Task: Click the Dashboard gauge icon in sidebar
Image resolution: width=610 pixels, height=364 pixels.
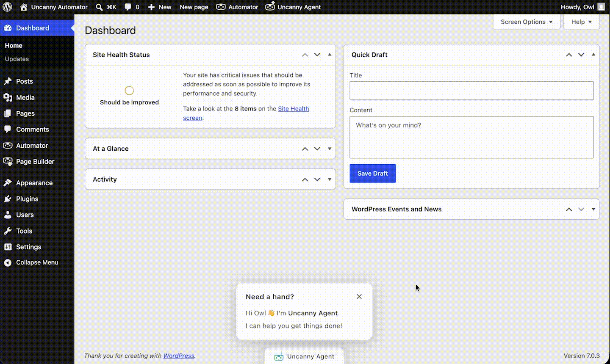Action: [8, 28]
